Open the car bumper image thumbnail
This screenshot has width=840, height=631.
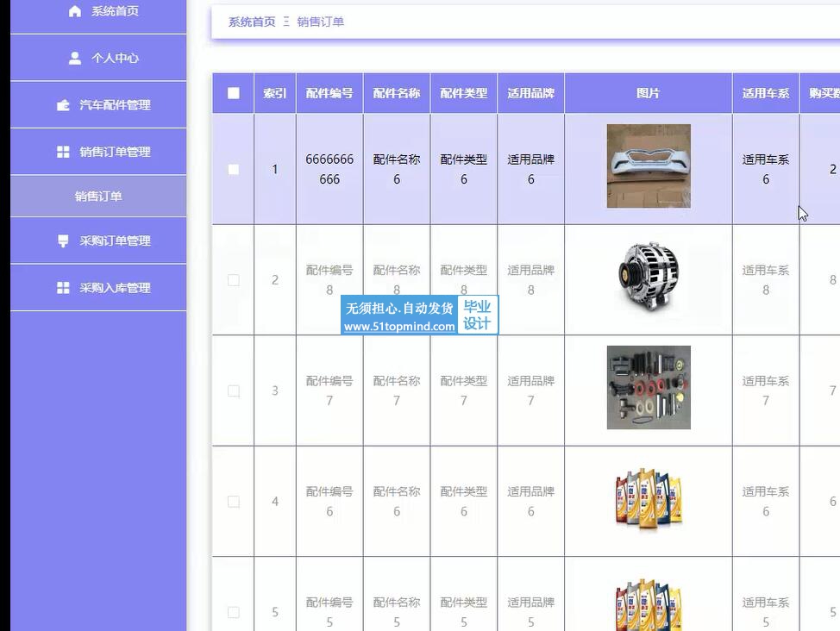coord(649,166)
